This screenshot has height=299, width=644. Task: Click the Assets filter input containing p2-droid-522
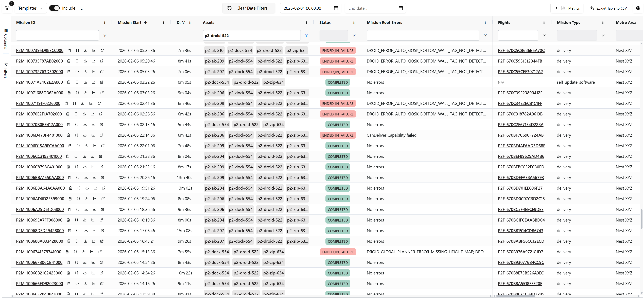[252, 35]
